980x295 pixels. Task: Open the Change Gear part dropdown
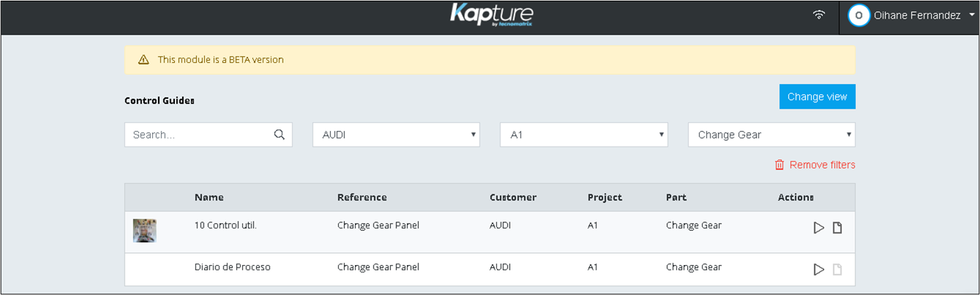click(x=772, y=135)
